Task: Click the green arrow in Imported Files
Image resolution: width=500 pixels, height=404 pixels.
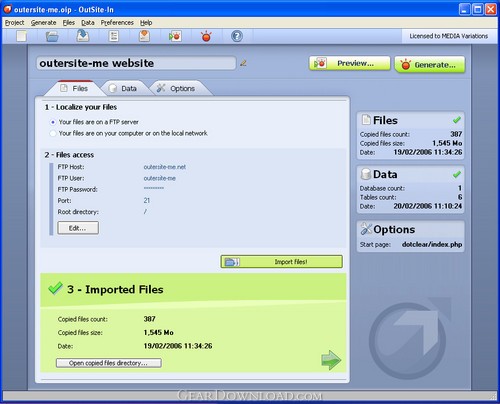Action: point(331,360)
